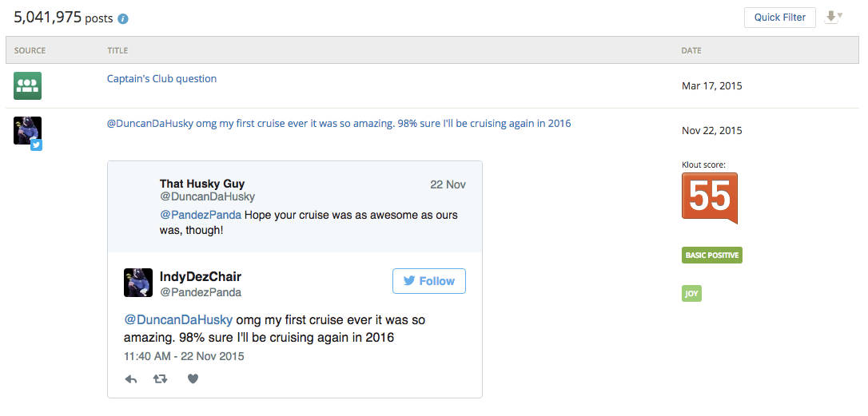Select the JOY emotion tag
The image size is (868, 416).
coord(691,294)
